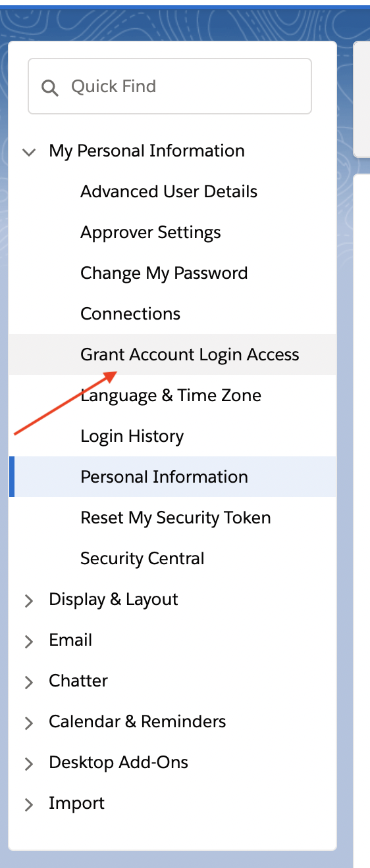Expand the Display & Layout chevron
This screenshot has height=868, width=370.
[28, 600]
